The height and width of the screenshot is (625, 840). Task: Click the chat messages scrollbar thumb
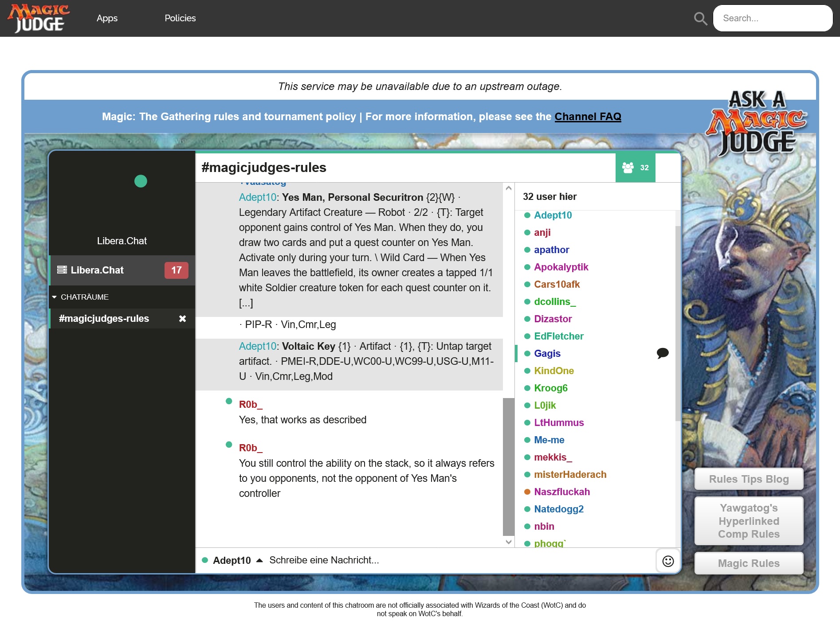click(x=509, y=467)
